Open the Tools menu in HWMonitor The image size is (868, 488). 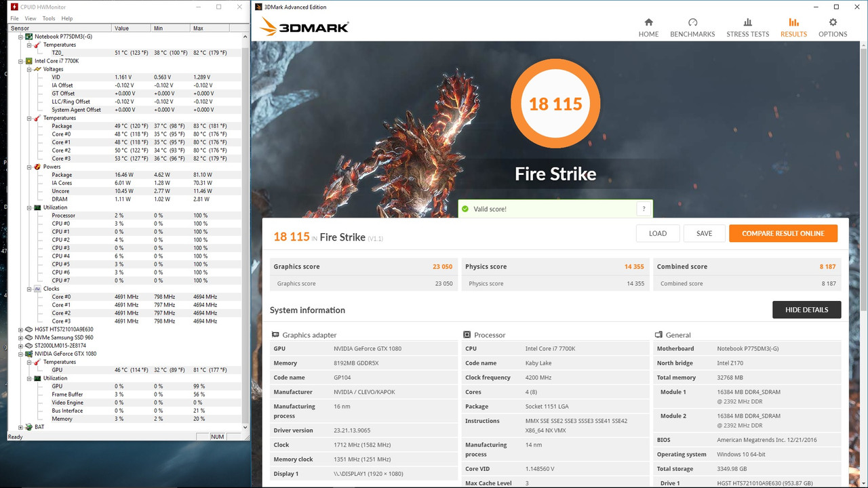click(x=49, y=18)
